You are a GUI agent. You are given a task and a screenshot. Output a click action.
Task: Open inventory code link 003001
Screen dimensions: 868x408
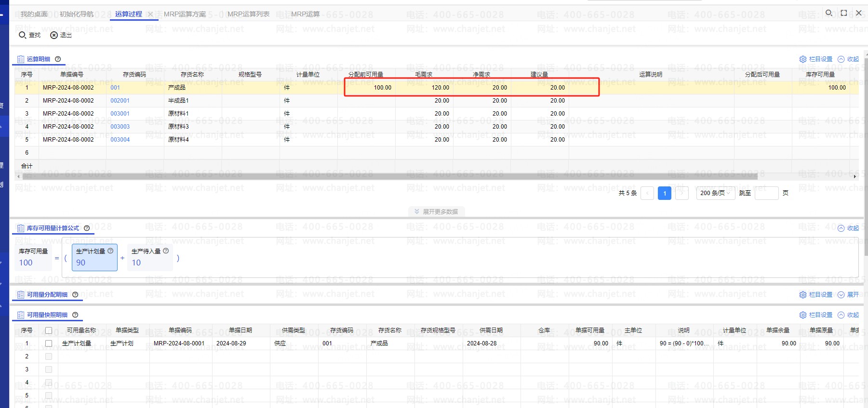tap(120, 114)
